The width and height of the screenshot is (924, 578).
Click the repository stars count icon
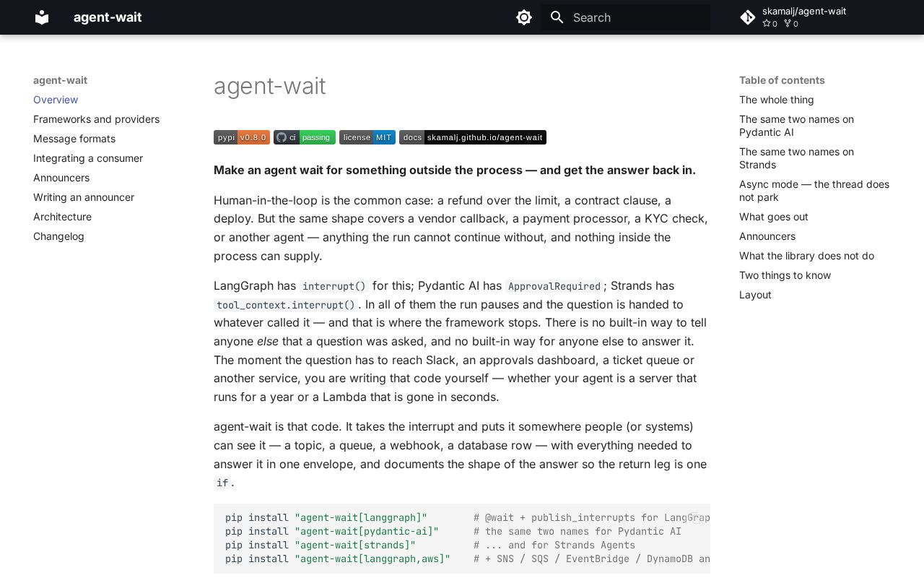[x=767, y=24]
